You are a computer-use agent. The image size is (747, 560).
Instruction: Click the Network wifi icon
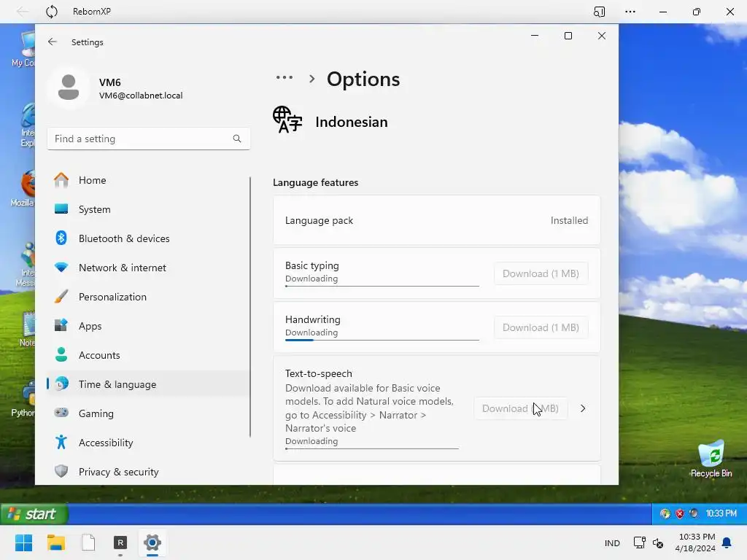pyautogui.click(x=61, y=267)
